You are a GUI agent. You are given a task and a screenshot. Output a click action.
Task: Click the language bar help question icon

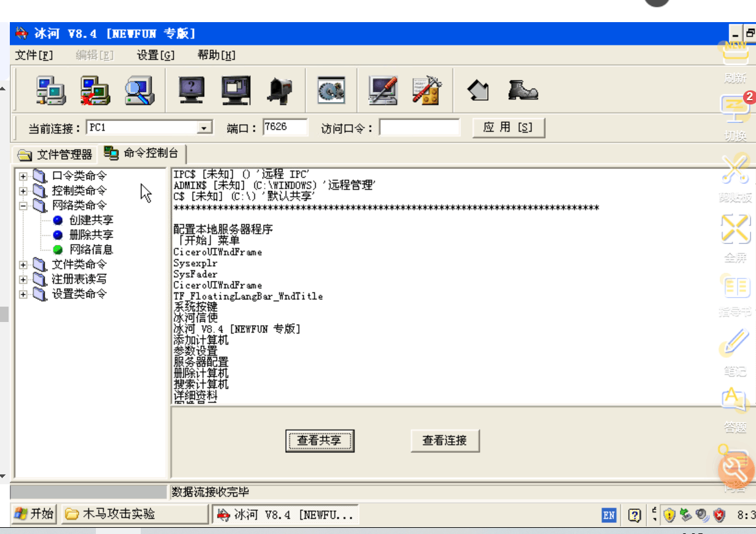pyautogui.click(x=635, y=515)
